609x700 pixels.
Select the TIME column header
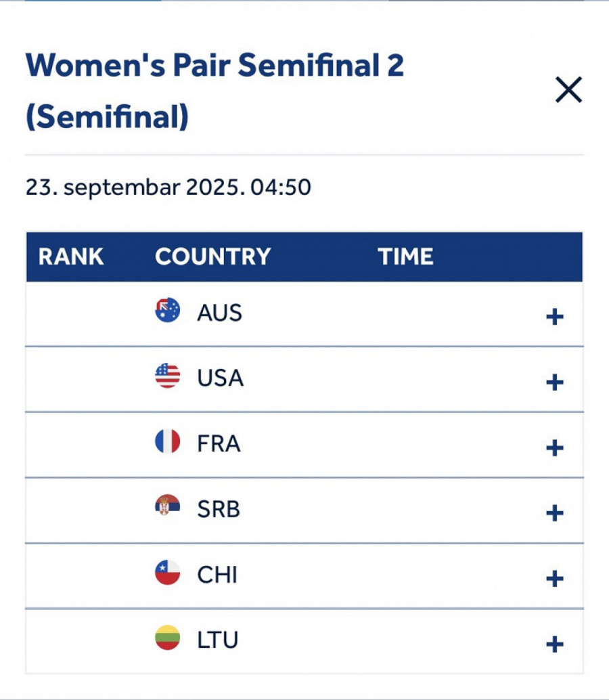(405, 257)
